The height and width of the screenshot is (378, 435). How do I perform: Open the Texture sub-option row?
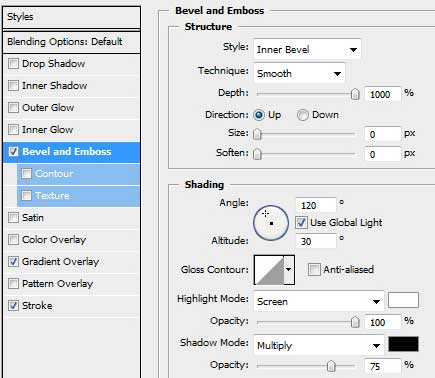79,196
